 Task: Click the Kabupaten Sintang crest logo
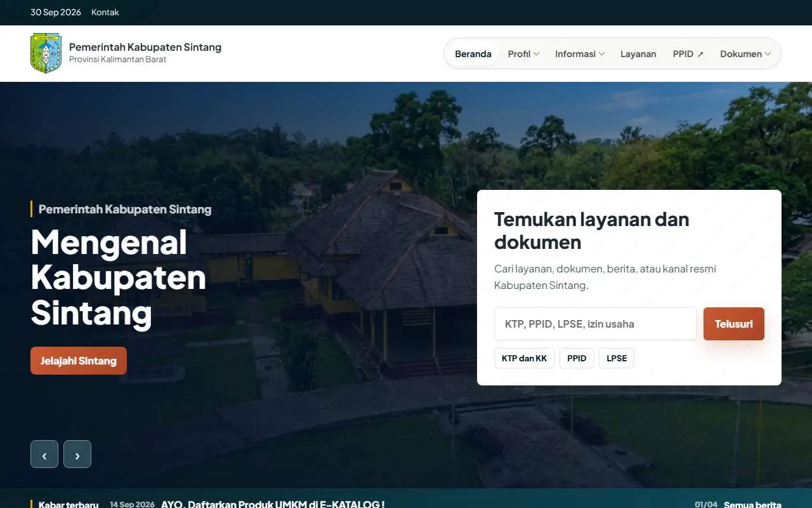click(x=46, y=53)
